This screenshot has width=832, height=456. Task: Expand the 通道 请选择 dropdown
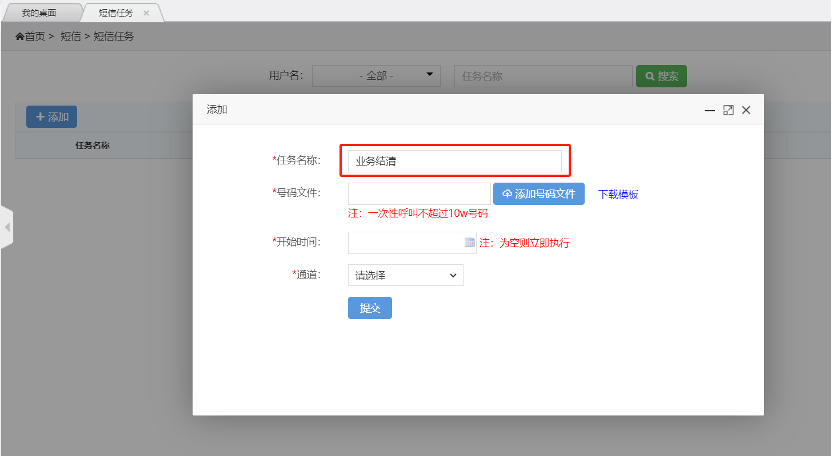coord(405,275)
